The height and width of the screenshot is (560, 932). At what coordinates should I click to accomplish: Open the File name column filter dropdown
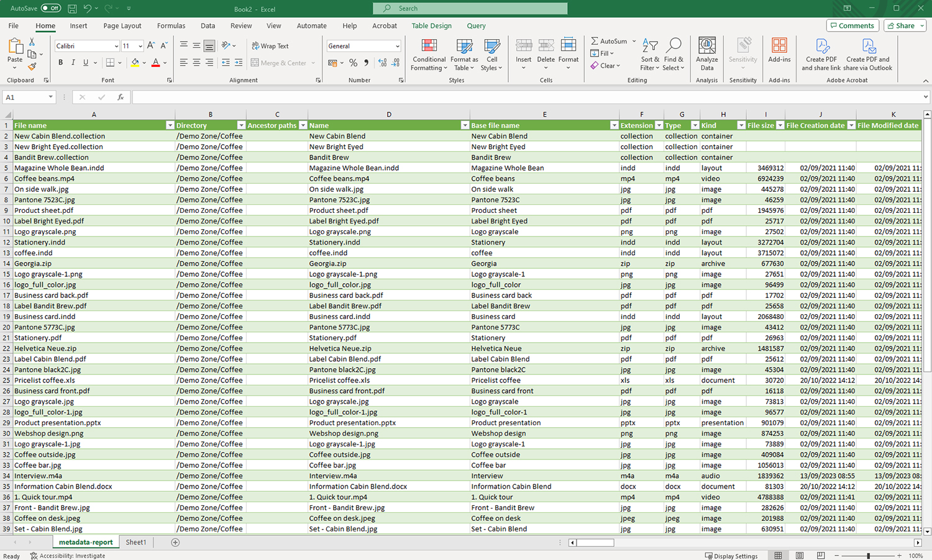[170, 125]
